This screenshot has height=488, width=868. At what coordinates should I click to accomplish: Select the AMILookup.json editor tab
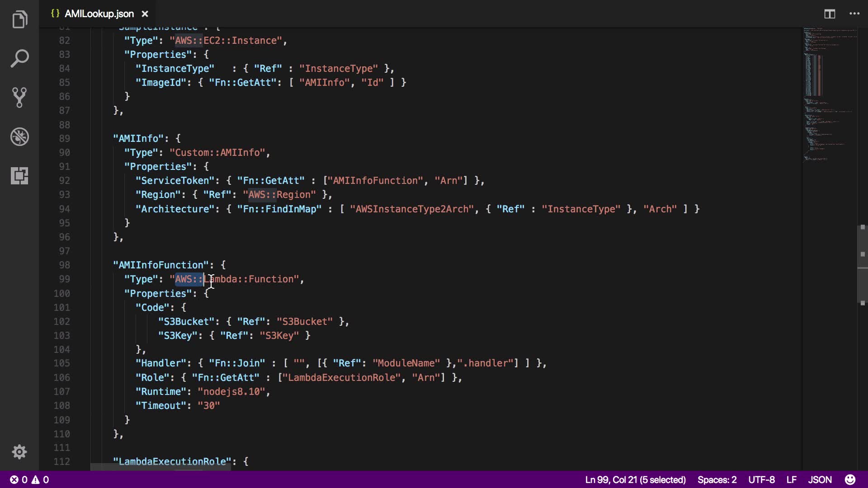point(99,14)
